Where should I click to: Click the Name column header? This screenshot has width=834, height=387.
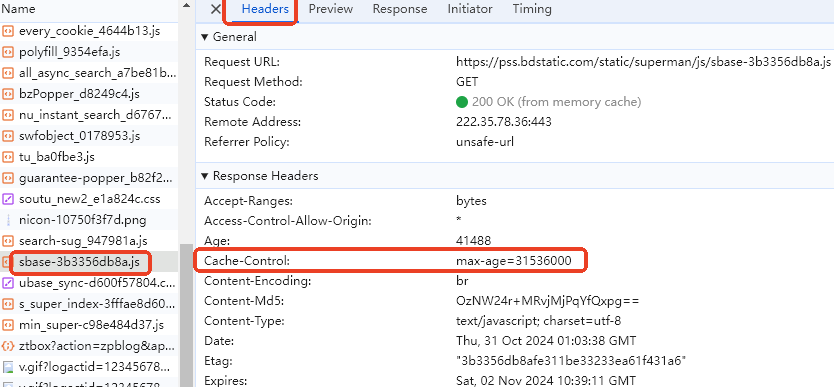click(x=18, y=9)
